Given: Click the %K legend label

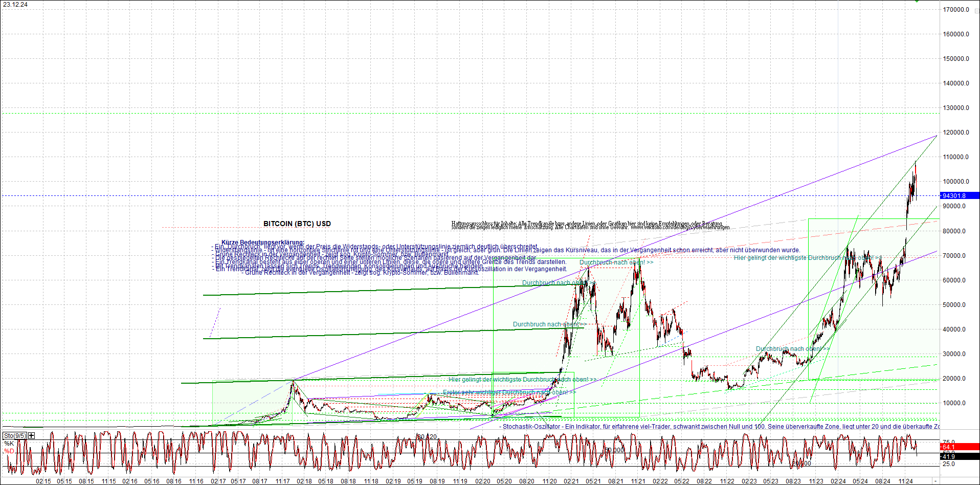Looking at the screenshot, I should pos(9,444).
